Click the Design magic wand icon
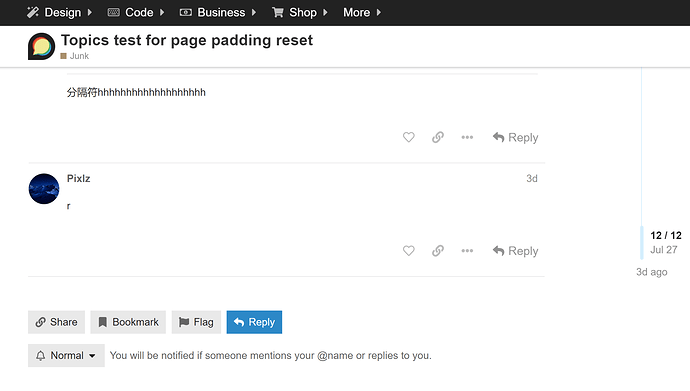The image size is (690, 391). 33,12
